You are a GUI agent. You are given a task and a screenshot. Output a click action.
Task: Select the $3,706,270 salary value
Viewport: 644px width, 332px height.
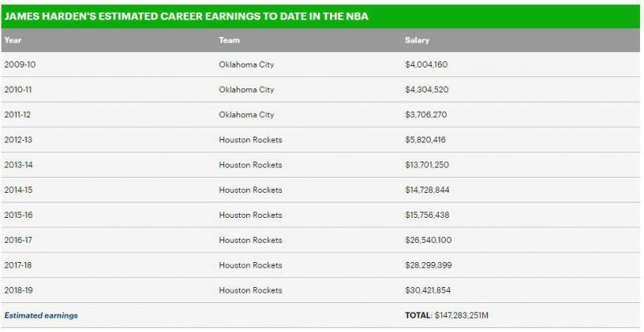pyautogui.click(x=426, y=115)
